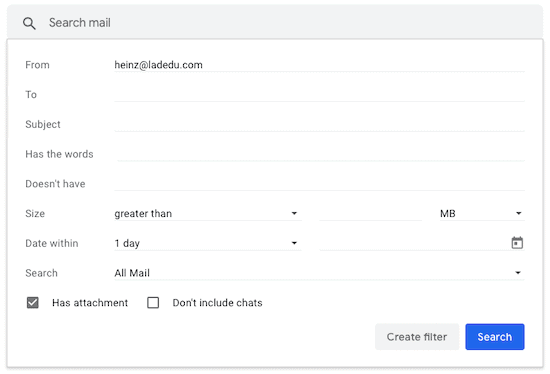Image resolution: width=550 pixels, height=374 pixels.
Task: Open the 1 day date range dropdown
Action: pyautogui.click(x=208, y=243)
